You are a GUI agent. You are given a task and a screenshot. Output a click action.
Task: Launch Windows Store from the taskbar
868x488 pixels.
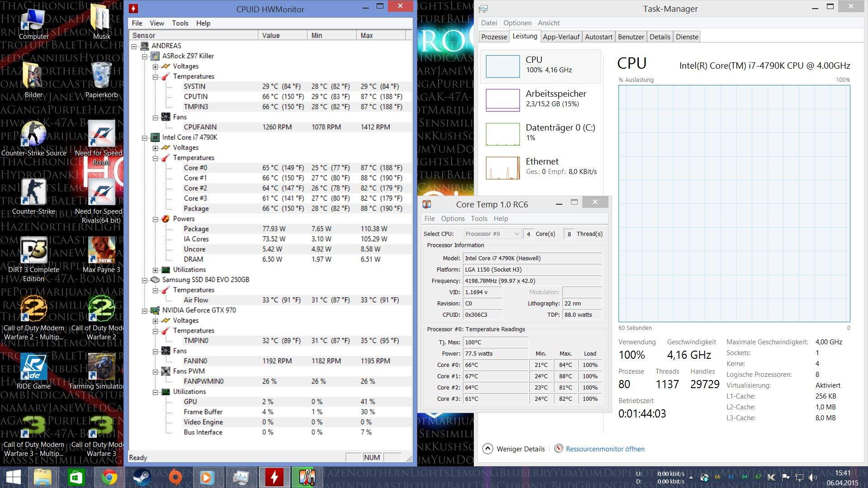(x=76, y=477)
